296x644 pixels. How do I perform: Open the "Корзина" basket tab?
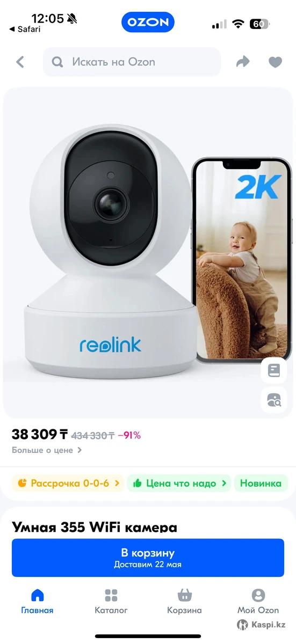pos(185,602)
